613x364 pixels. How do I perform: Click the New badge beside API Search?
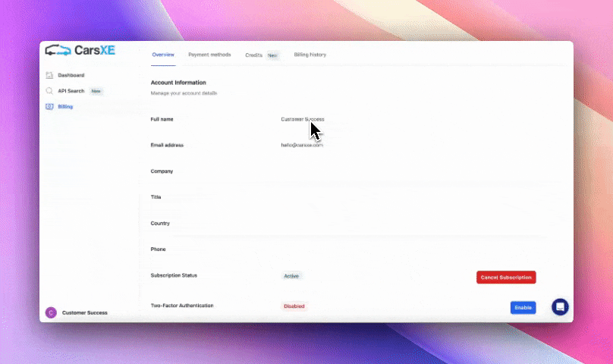pos(96,91)
